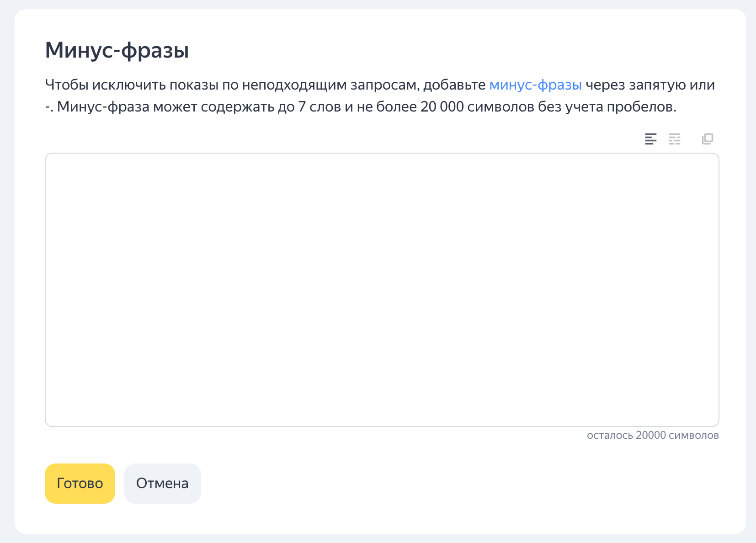Click the remaining characters indicator below textarea
The image size is (756, 543).
(652, 435)
